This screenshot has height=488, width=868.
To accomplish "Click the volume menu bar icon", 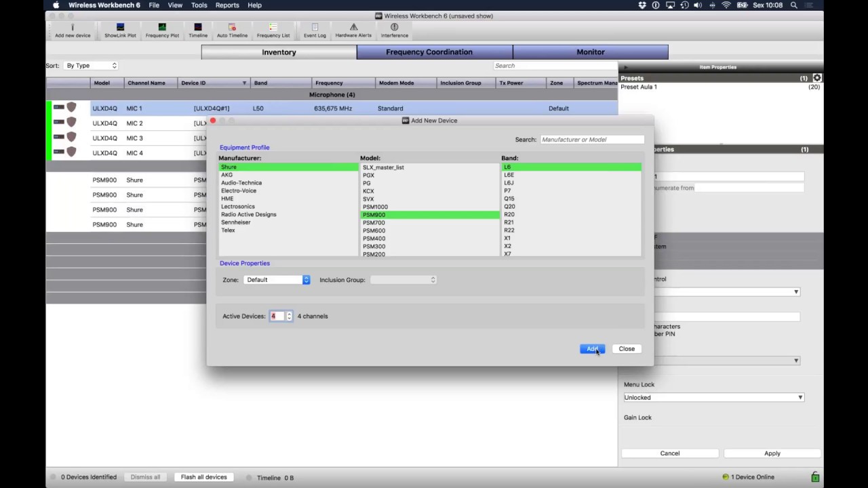I will tap(698, 5).
